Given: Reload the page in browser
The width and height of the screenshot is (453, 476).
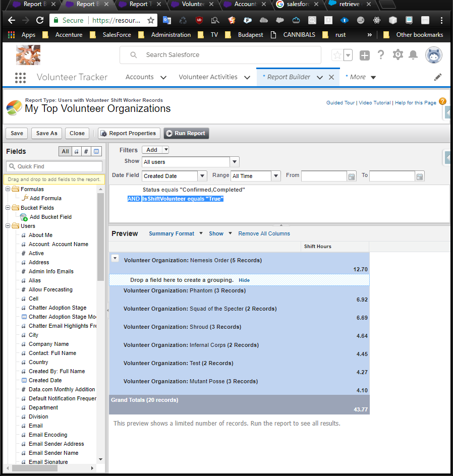Looking at the screenshot, I should (40, 20).
